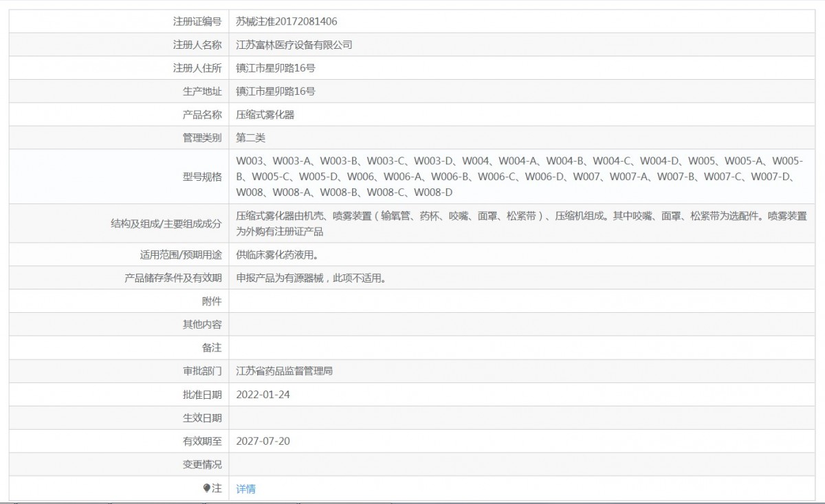Click the 有效期至 label

point(202,441)
